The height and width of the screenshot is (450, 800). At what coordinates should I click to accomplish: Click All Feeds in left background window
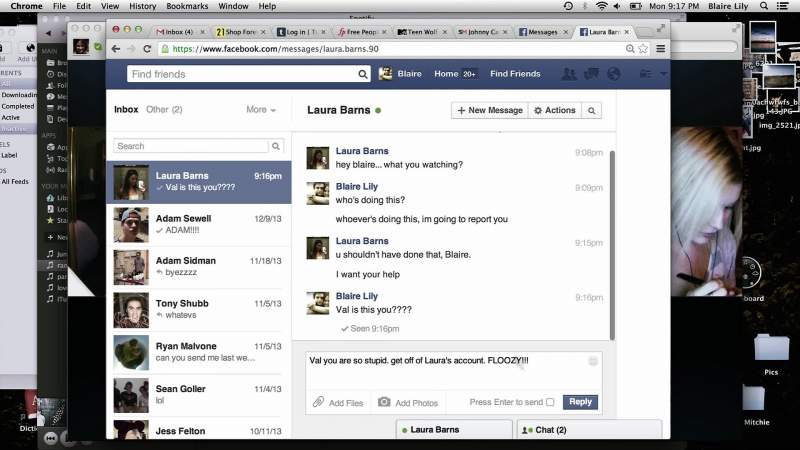tap(15, 181)
